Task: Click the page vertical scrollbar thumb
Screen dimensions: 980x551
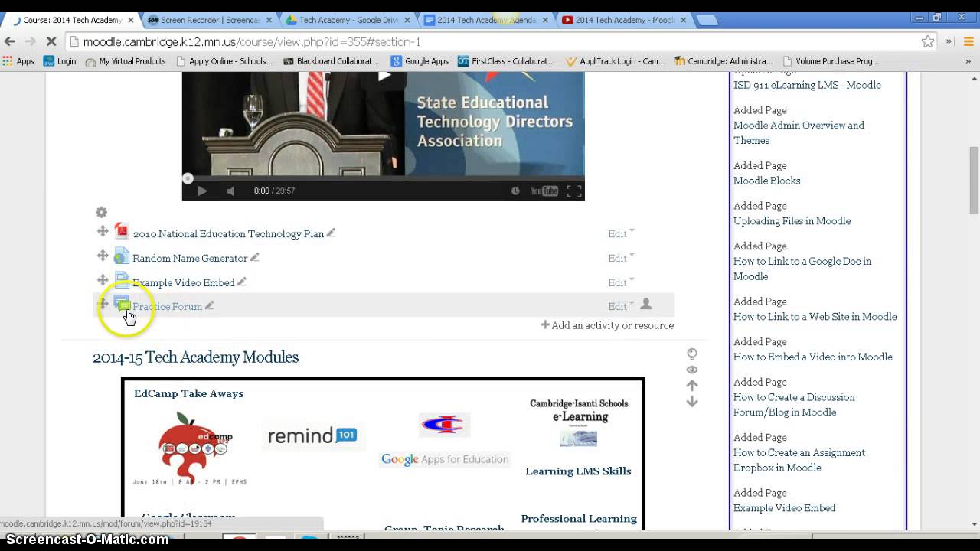Action: [974, 181]
